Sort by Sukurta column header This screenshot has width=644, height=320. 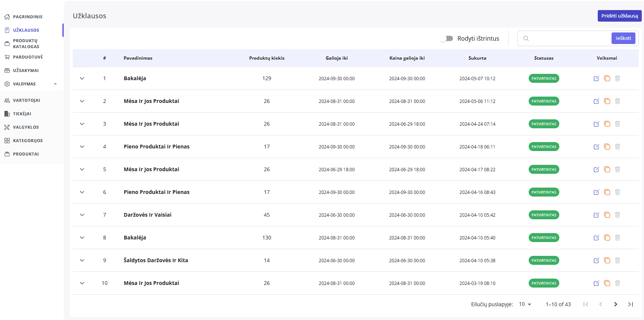click(x=477, y=58)
